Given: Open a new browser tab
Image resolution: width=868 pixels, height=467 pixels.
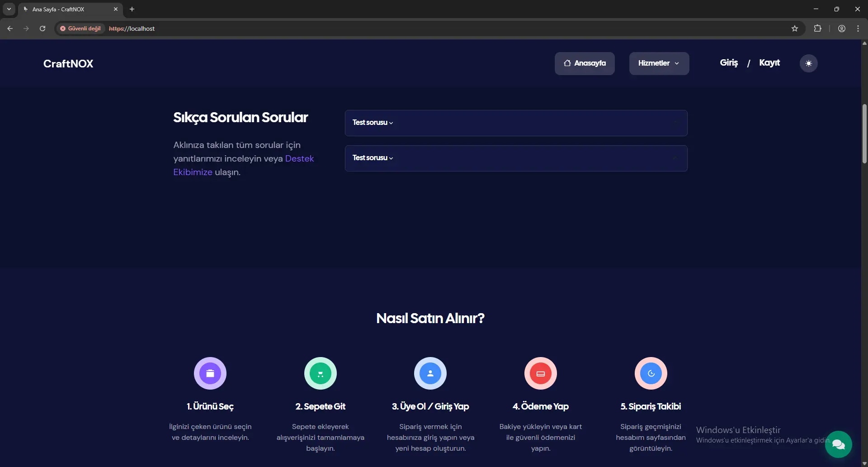Looking at the screenshot, I should (132, 9).
